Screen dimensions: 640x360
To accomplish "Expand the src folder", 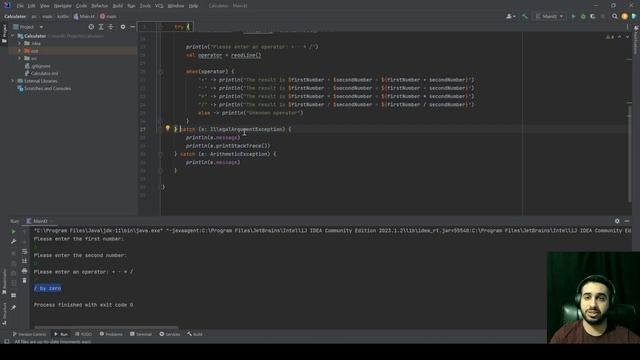I will (19, 58).
